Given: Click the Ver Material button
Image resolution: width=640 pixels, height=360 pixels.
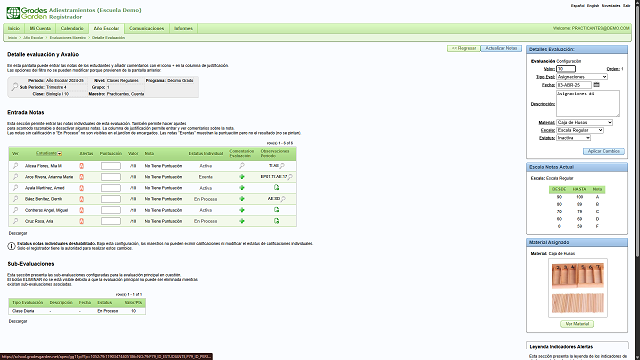Looking at the screenshot, I should [577, 324].
